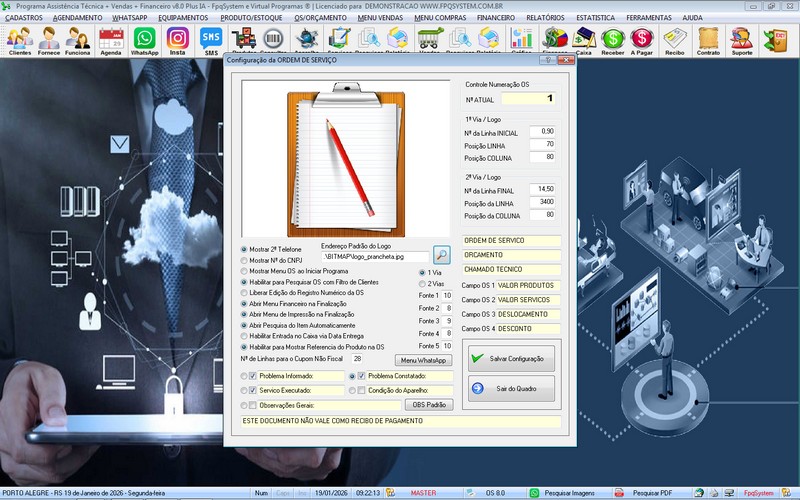The image size is (800, 500).
Task: Launch the WhatsApp toolbar icon
Action: (144, 40)
